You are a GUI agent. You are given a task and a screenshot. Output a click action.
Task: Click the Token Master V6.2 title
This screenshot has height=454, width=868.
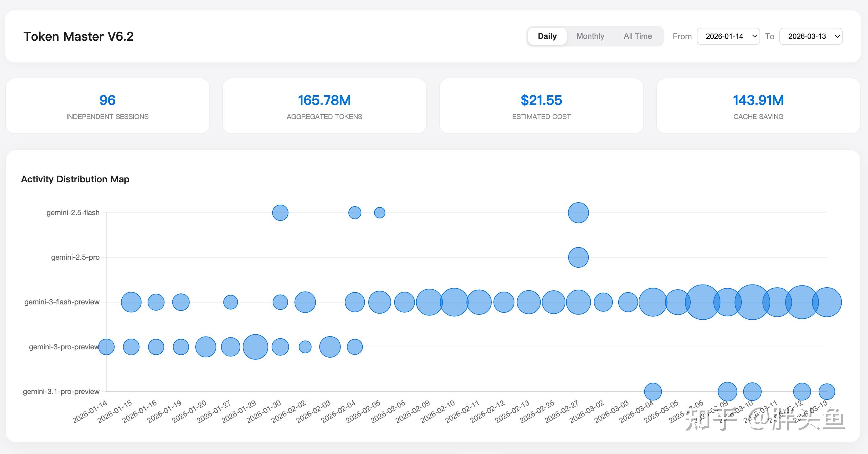pos(79,36)
